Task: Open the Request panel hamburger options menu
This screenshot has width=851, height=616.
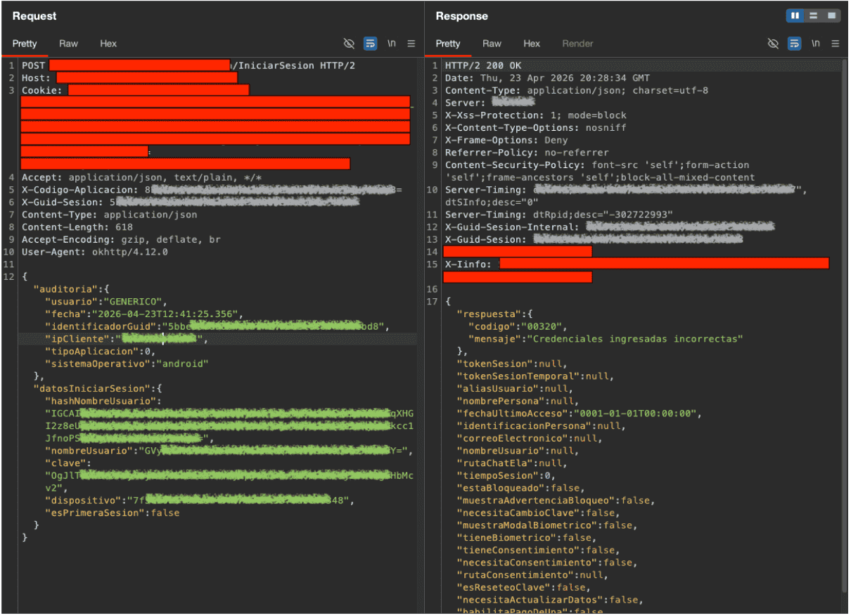Action: coord(411,44)
